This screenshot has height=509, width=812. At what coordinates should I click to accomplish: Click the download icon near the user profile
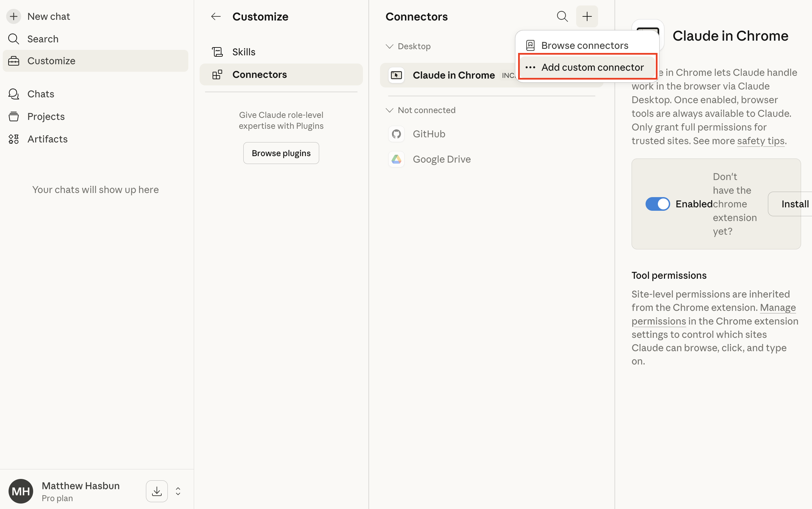[157, 491]
